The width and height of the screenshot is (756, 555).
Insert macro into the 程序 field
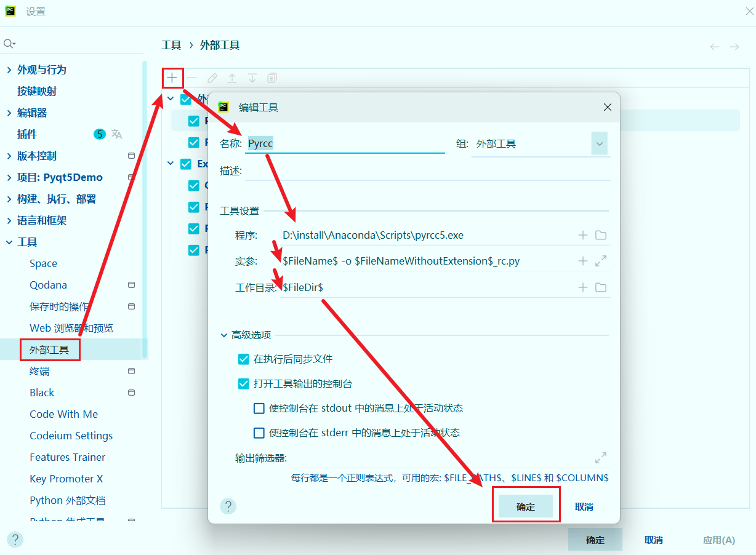[x=583, y=235]
